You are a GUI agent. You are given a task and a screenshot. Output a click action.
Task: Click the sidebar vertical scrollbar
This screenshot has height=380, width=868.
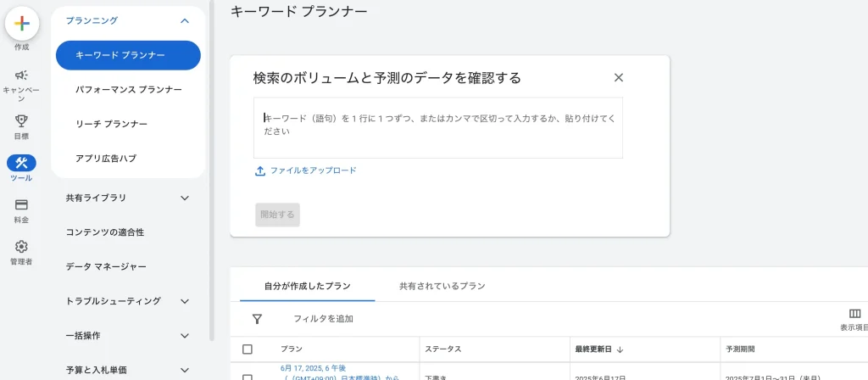pos(211,171)
